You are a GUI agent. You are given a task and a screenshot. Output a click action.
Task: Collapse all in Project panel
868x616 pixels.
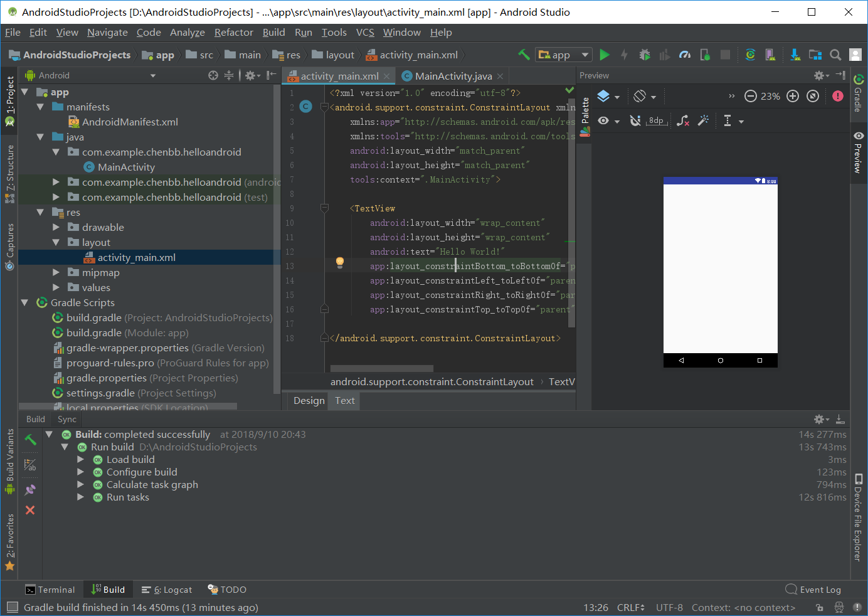tap(229, 75)
